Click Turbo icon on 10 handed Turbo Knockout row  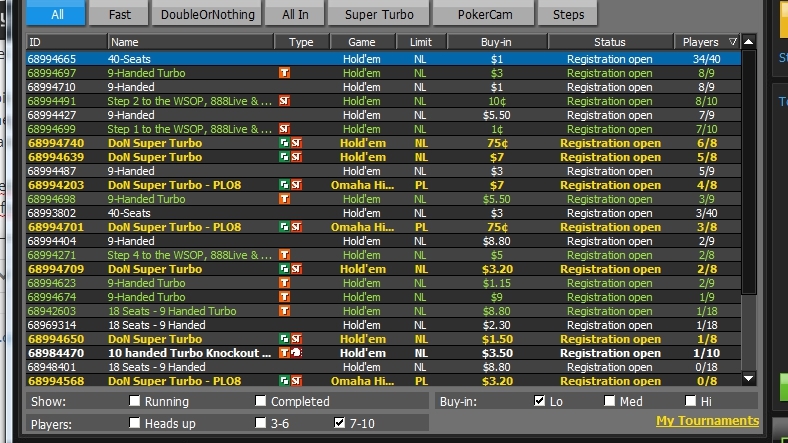pos(284,353)
